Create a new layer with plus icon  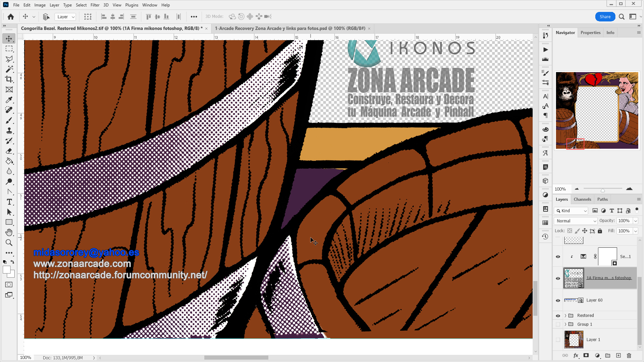pyautogui.click(x=618, y=356)
